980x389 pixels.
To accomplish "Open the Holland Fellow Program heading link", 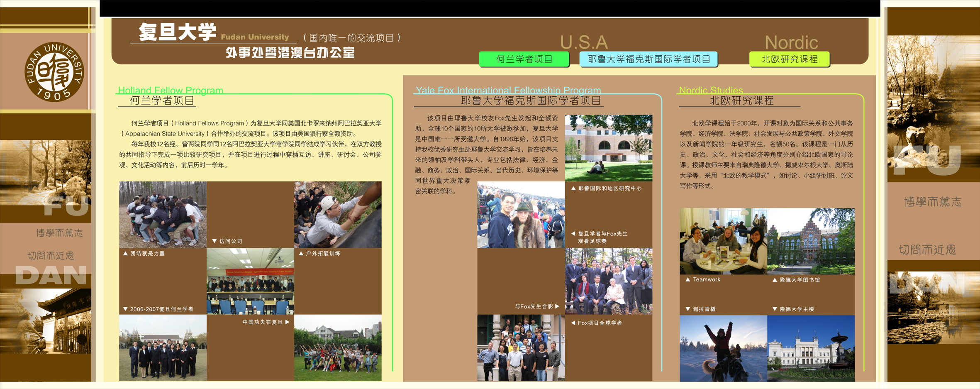I will click(171, 90).
